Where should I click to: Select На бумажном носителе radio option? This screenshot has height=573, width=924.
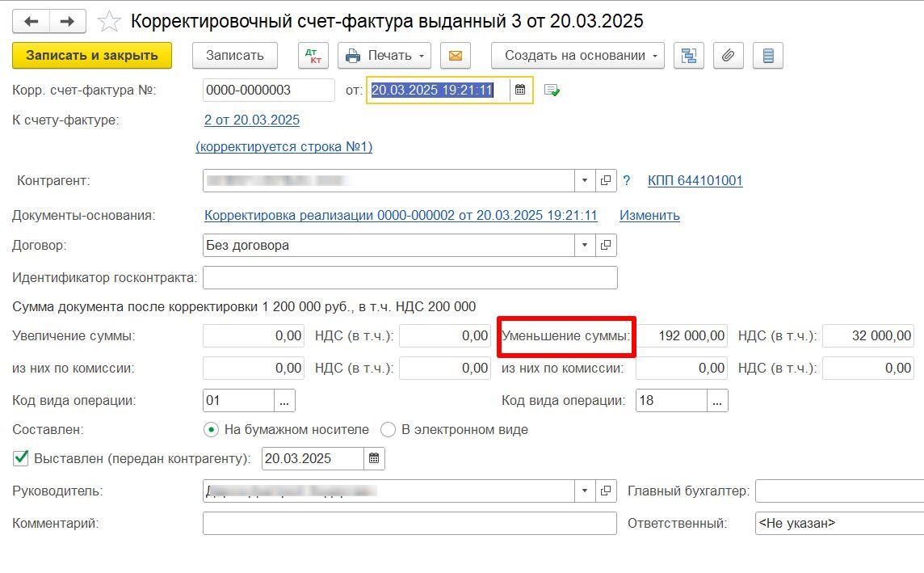[212, 430]
